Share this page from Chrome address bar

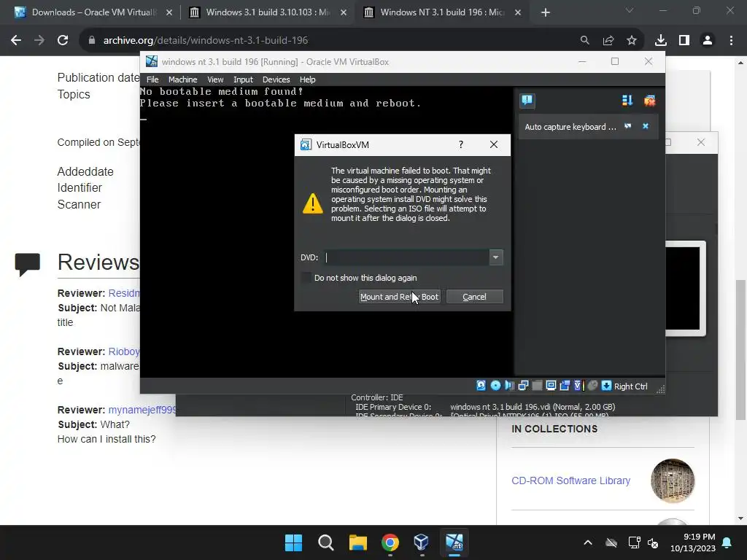tap(608, 41)
